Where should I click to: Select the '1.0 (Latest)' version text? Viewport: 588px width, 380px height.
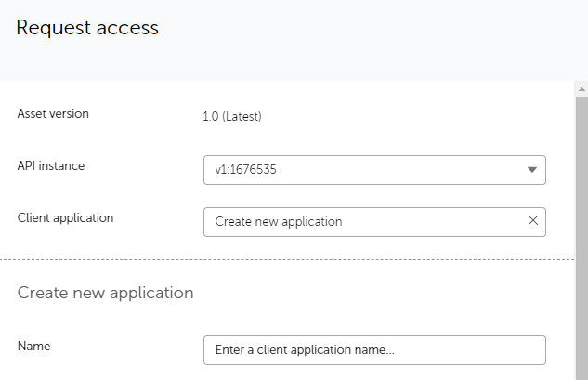[x=231, y=117]
